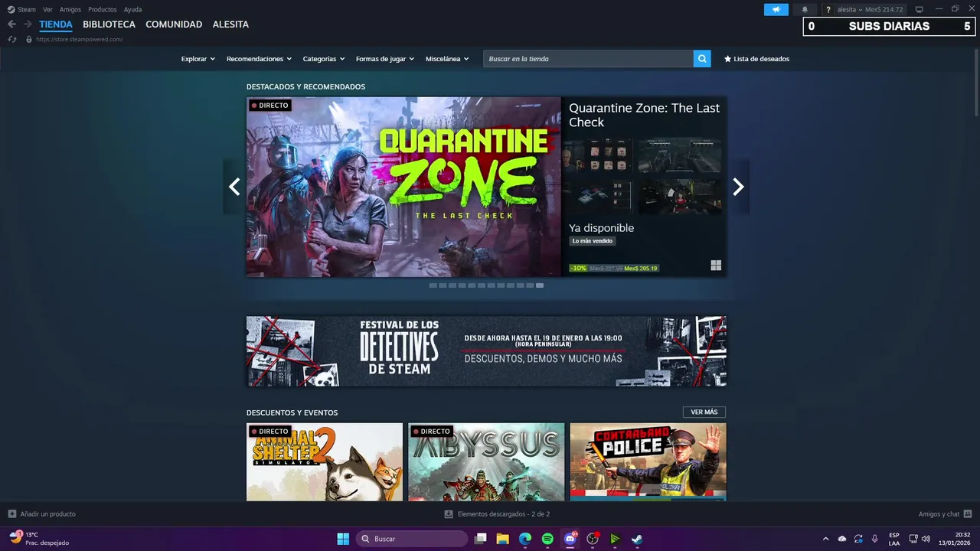Click the Steam logo in the title bar
The width and height of the screenshot is (980, 551).
(11, 9)
